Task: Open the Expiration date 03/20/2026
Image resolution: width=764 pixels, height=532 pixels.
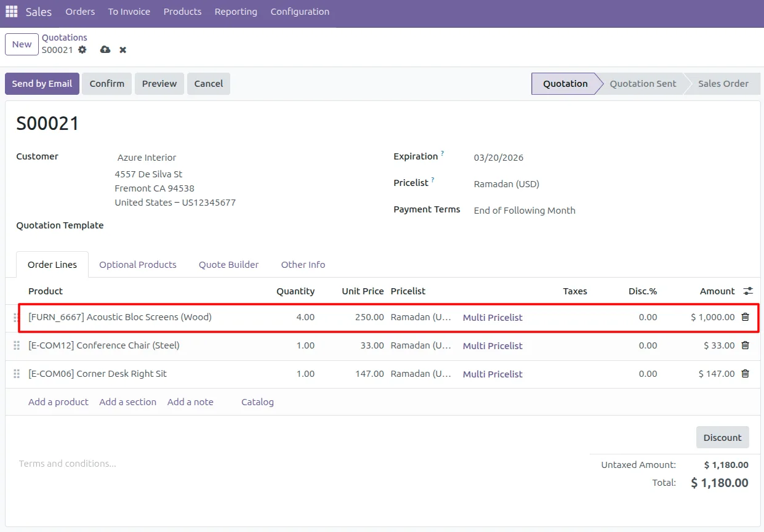Action: click(x=499, y=158)
